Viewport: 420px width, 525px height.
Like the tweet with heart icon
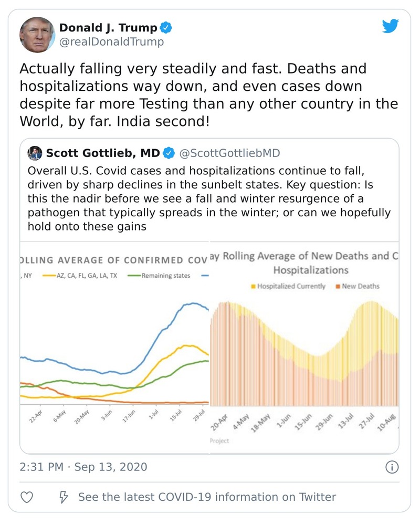[27, 497]
